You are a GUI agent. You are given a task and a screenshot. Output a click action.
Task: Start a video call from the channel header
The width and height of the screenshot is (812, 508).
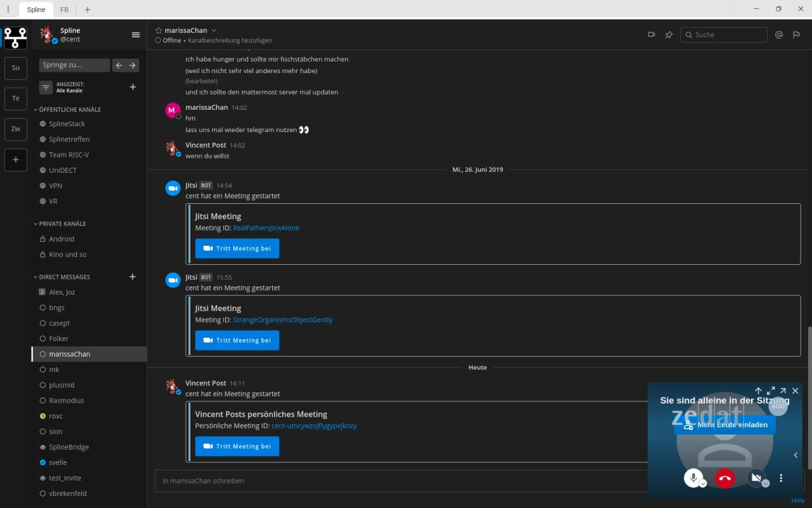651,35
